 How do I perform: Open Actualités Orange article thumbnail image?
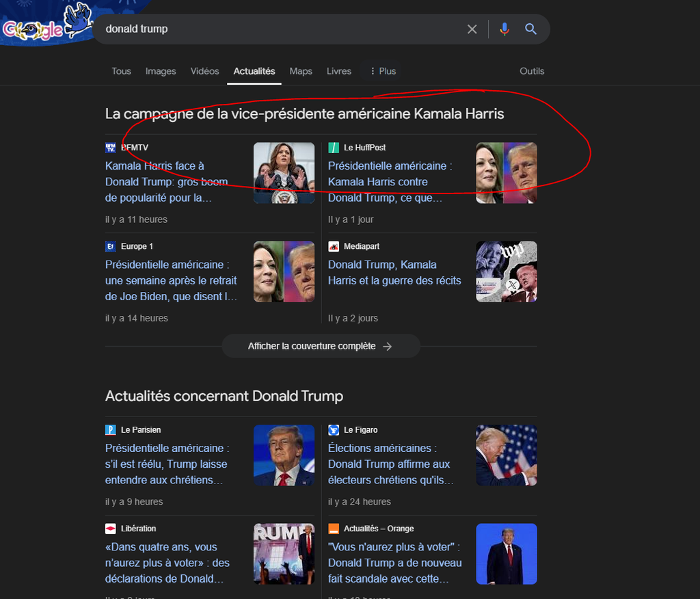tap(507, 554)
